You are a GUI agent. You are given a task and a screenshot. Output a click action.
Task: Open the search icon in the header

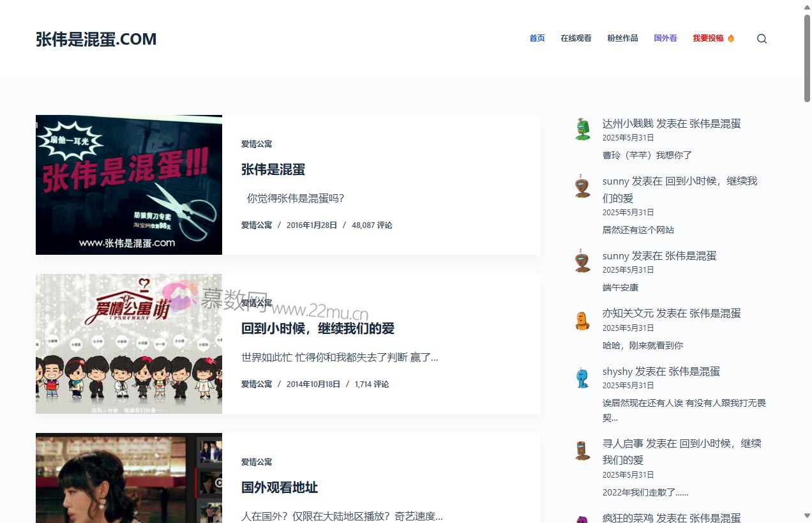pyautogui.click(x=762, y=38)
